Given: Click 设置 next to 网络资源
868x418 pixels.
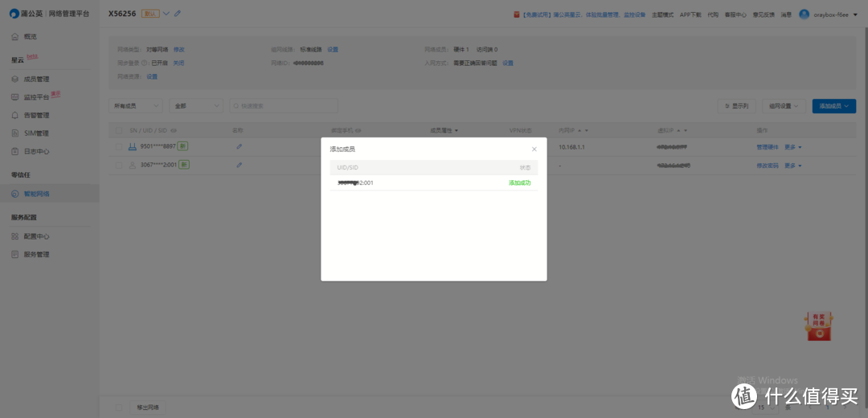Looking at the screenshot, I should point(152,76).
